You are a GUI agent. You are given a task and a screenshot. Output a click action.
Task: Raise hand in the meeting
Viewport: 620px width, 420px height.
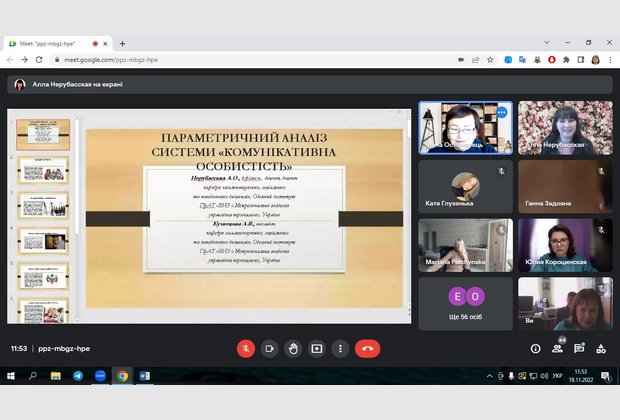[x=293, y=348]
